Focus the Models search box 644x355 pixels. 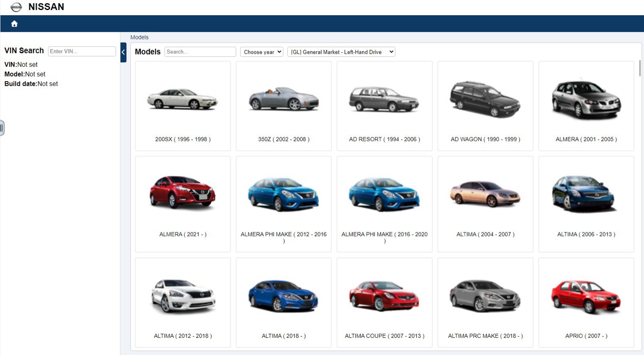(x=200, y=51)
